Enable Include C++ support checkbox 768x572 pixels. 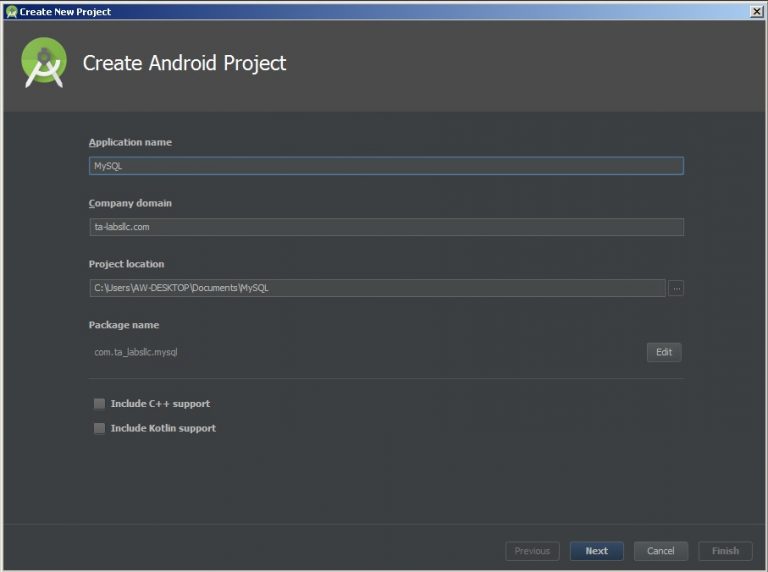(99, 404)
